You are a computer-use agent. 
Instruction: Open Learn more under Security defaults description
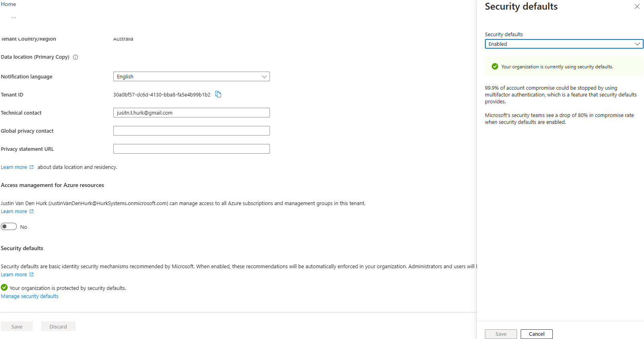point(17,274)
